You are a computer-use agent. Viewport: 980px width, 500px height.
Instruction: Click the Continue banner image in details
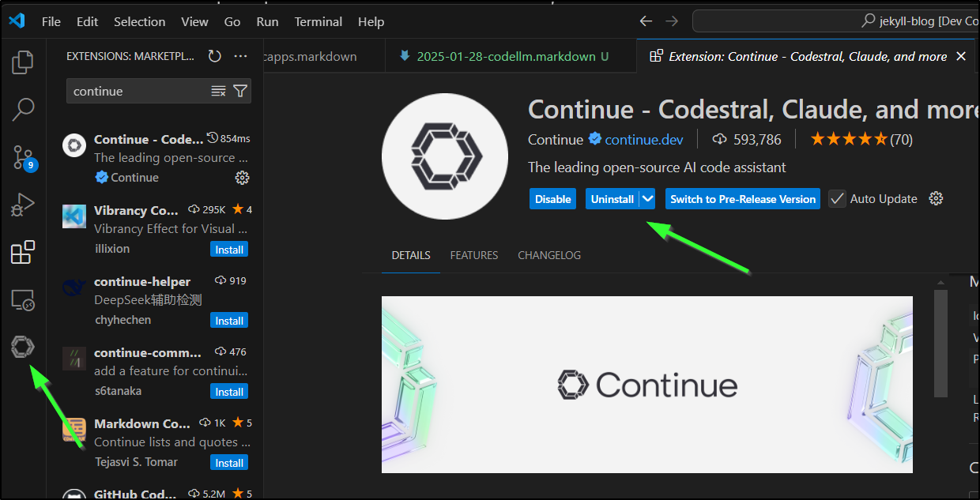[647, 385]
